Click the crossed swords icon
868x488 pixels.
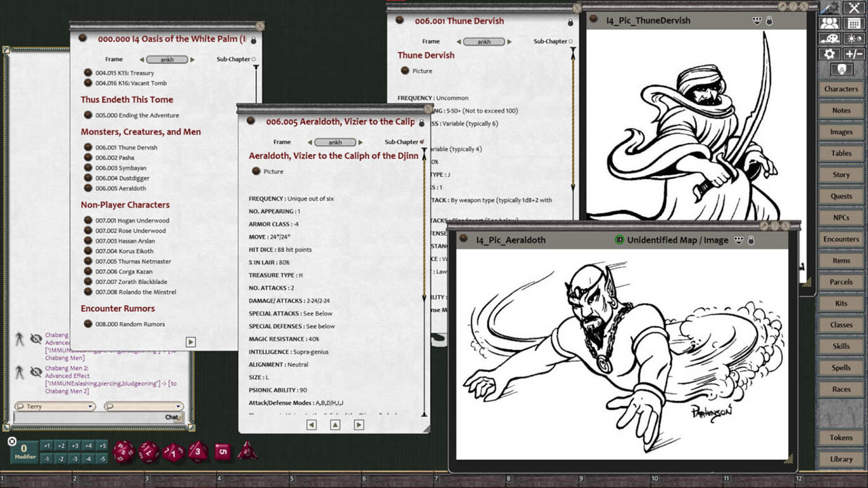click(854, 8)
